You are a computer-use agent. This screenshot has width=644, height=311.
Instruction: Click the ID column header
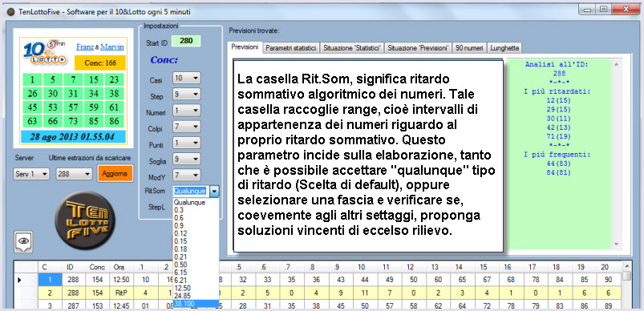pyautogui.click(x=75, y=267)
